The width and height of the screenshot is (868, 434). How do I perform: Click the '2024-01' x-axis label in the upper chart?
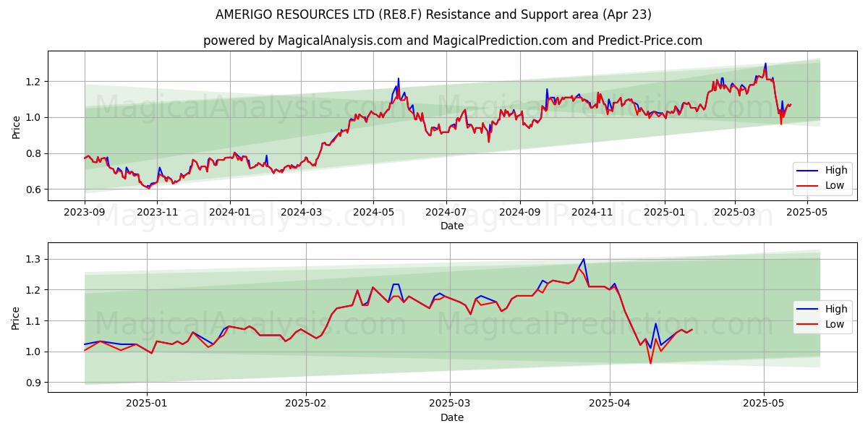click(x=230, y=213)
